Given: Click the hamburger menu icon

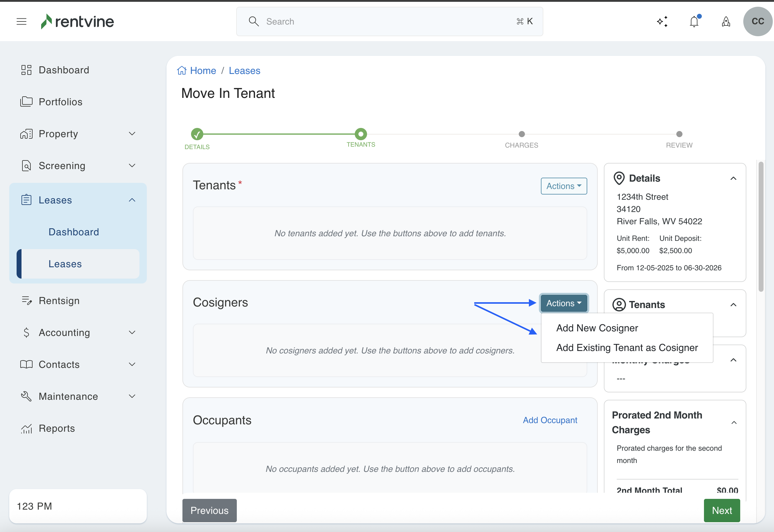Looking at the screenshot, I should click(x=21, y=22).
